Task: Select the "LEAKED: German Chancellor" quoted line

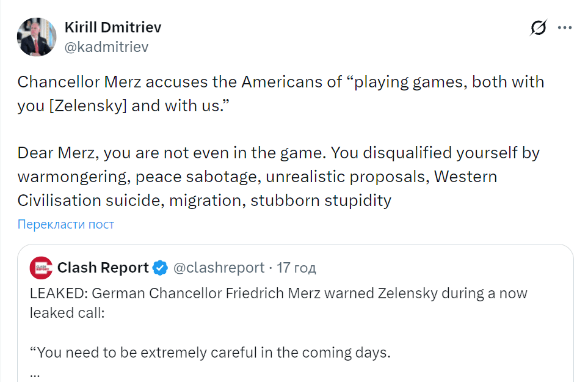Action: tap(278, 293)
